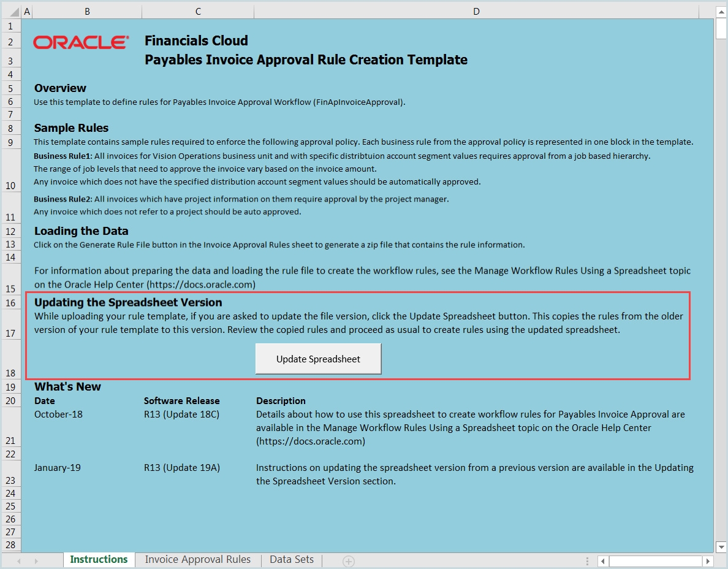Image resolution: width=728 pixels, height=569 pixels.
Task: Select column B header
Action: click(87, 12)
